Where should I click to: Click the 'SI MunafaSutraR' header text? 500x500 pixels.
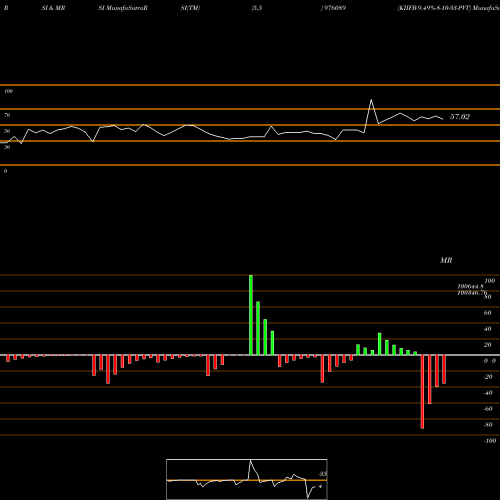click(x=123, y=8)
